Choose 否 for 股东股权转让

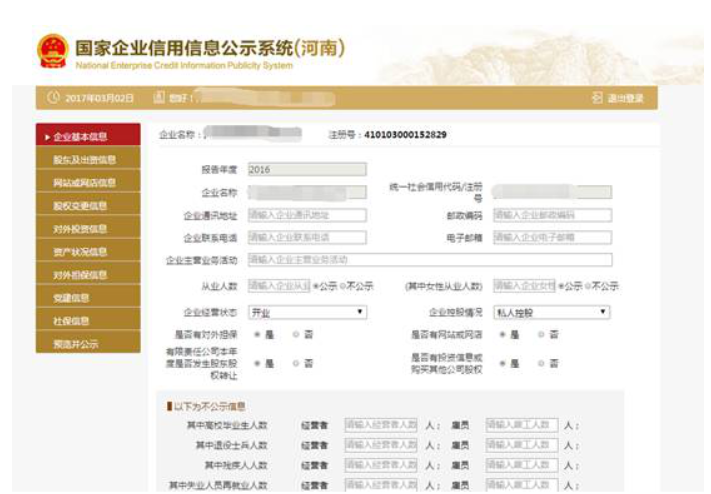(x=295, y=362)
